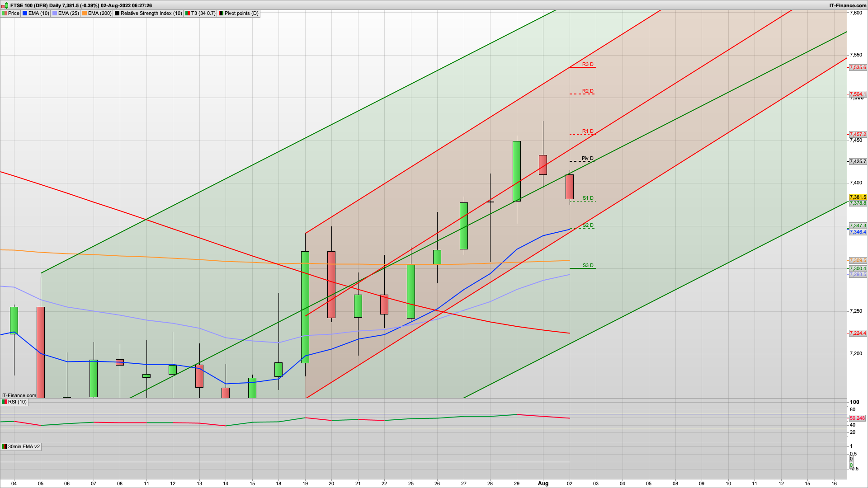Click the red candle on 02 August

(x=570, y=187)
